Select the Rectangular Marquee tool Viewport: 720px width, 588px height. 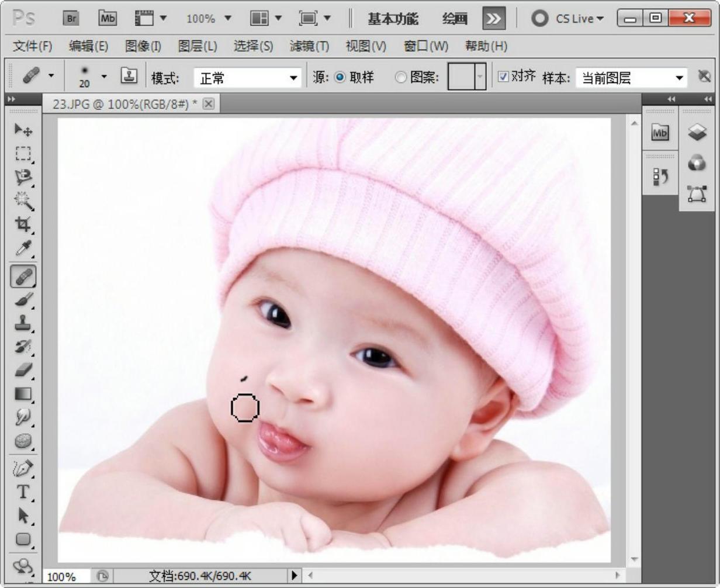[x=23, y=154]
